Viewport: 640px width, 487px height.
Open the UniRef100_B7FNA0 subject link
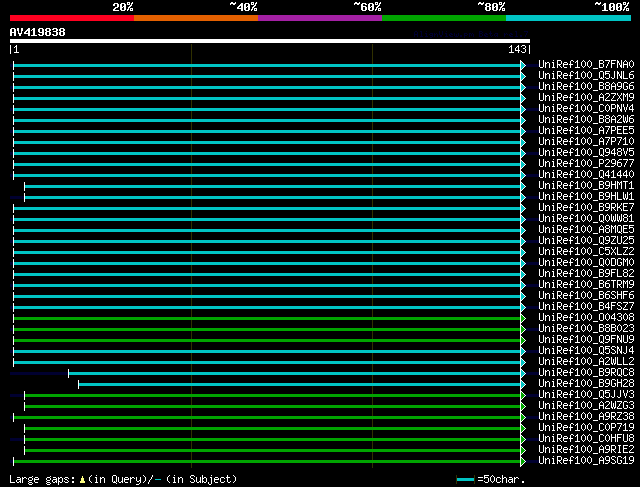click(x=586, y=64)
